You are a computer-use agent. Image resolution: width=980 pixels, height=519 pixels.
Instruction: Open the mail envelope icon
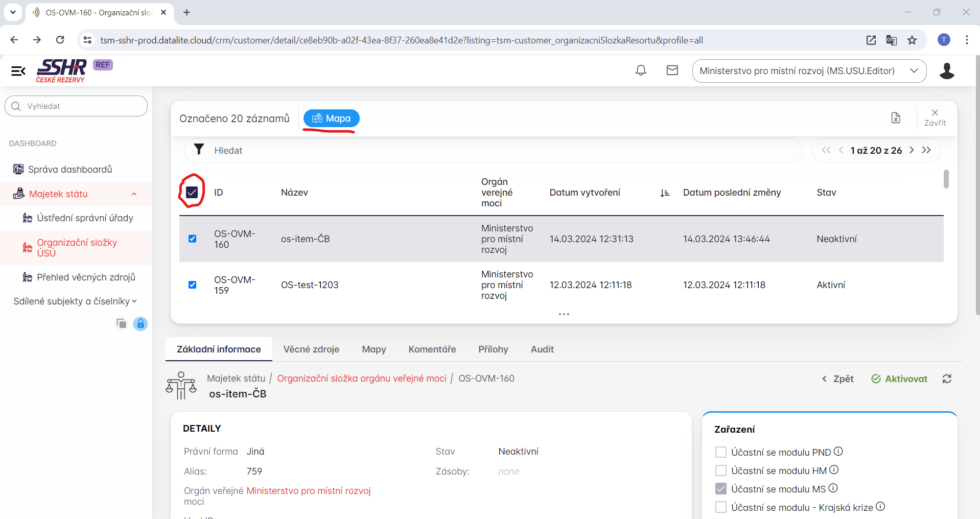pos(672,70)
